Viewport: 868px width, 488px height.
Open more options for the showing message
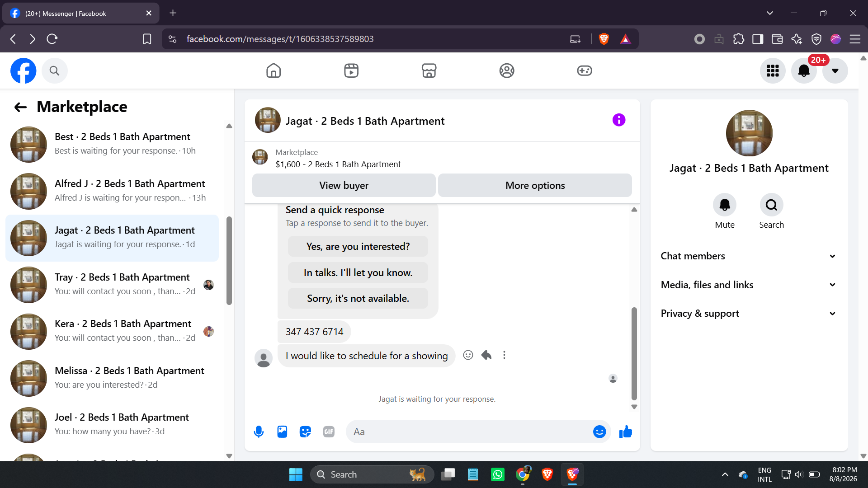coord(504,355)
